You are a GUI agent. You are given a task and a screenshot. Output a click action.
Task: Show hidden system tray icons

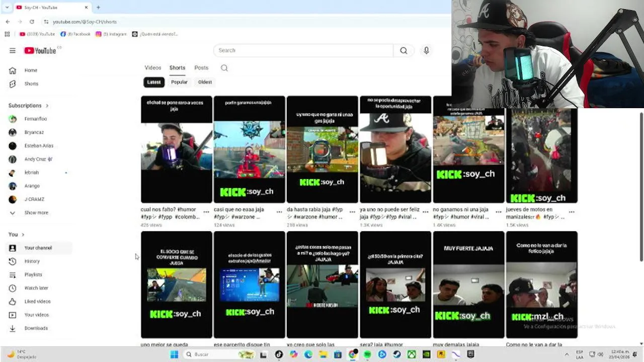(567, 354)
